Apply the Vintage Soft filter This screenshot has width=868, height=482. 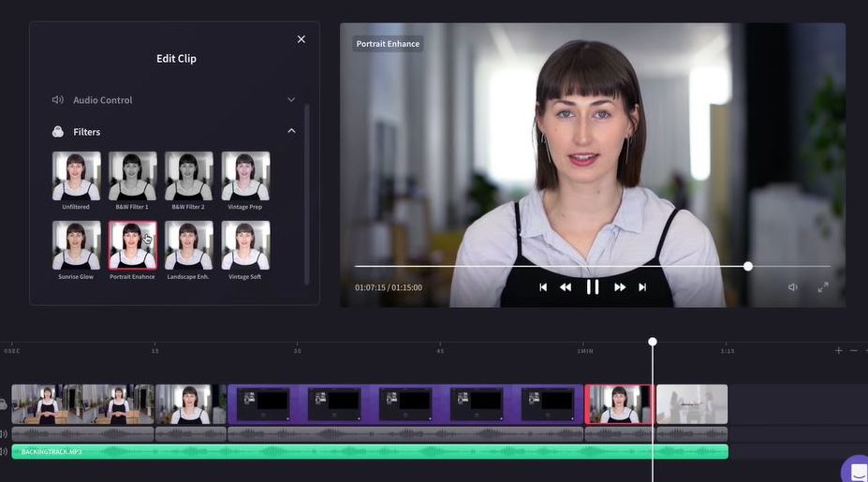(x=245, y=245)
